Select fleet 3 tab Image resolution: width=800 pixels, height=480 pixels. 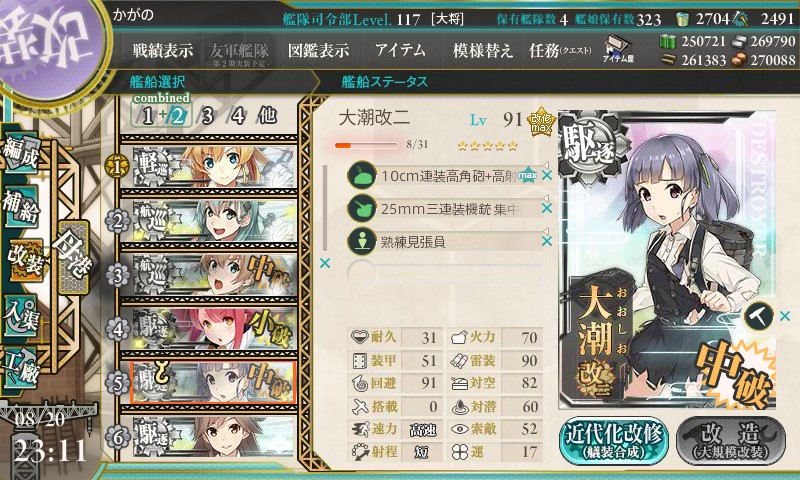207,116
